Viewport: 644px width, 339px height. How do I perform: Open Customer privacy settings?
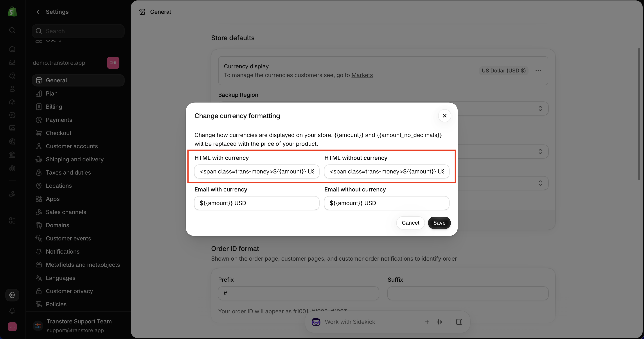coord(78,291)
